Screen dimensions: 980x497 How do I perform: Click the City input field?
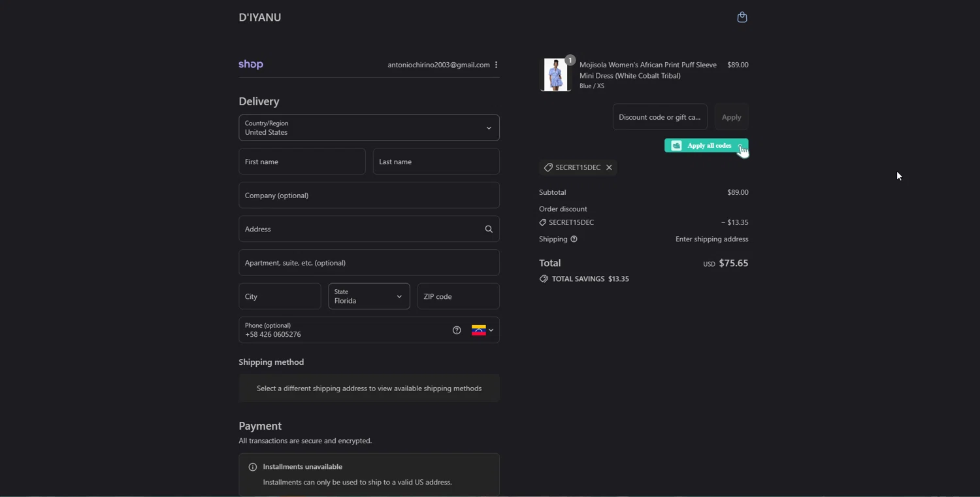[x=280, y=297]
